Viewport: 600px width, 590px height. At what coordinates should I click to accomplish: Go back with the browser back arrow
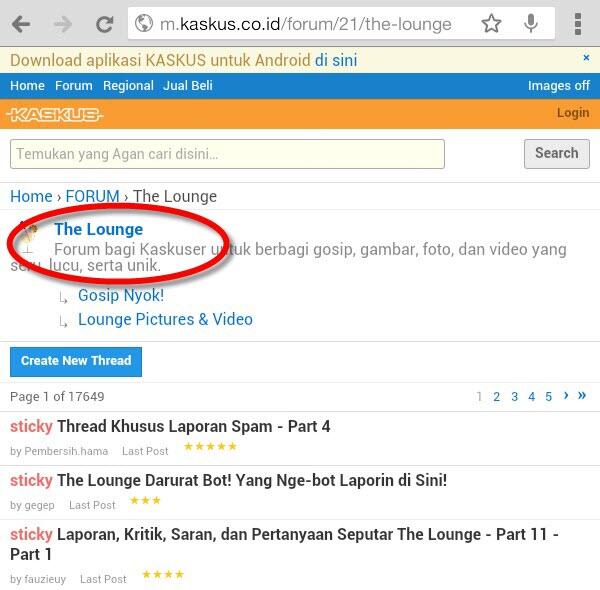[x=21, y=24]
